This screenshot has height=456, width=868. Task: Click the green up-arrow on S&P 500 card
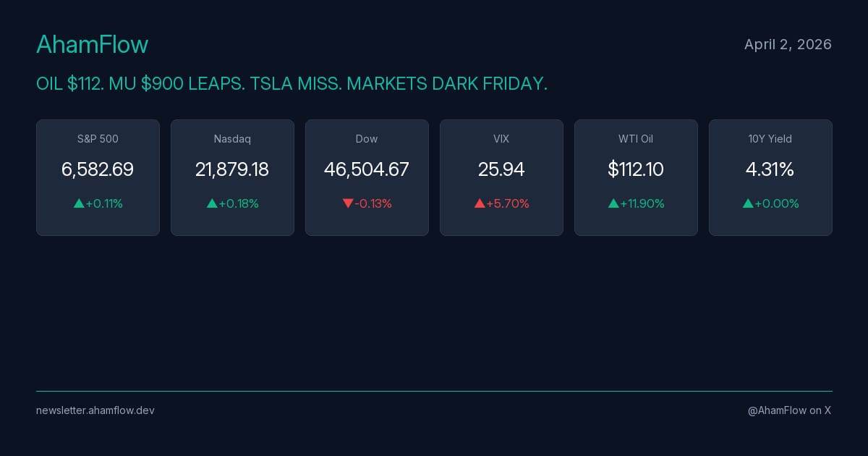(79, 203)
